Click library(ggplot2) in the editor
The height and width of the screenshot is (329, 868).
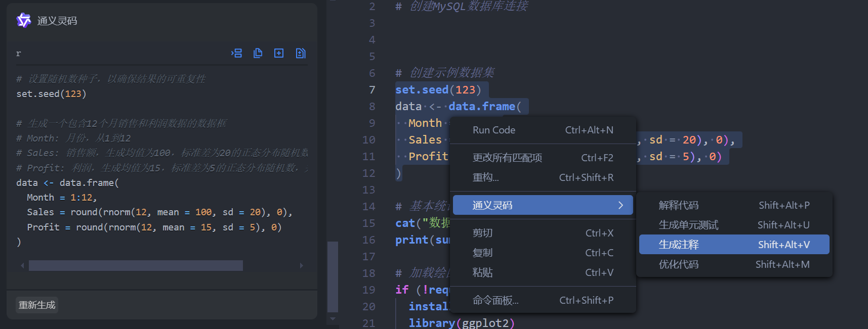point(462,323)
